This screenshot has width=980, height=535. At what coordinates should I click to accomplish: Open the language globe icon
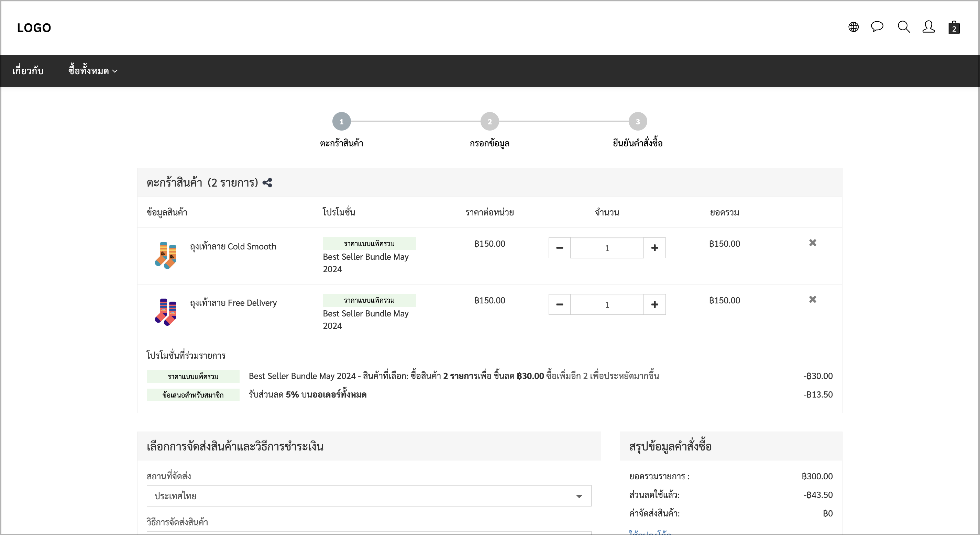(853, 27)
